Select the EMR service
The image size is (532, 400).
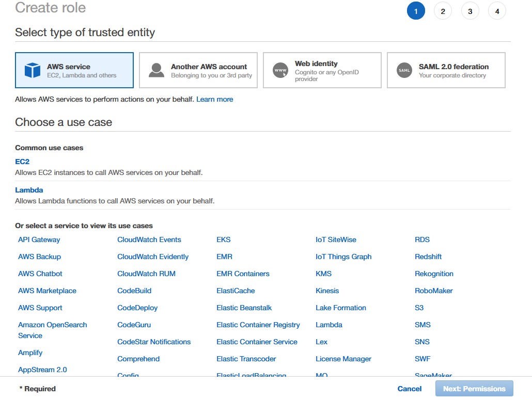tap(225, 257)
